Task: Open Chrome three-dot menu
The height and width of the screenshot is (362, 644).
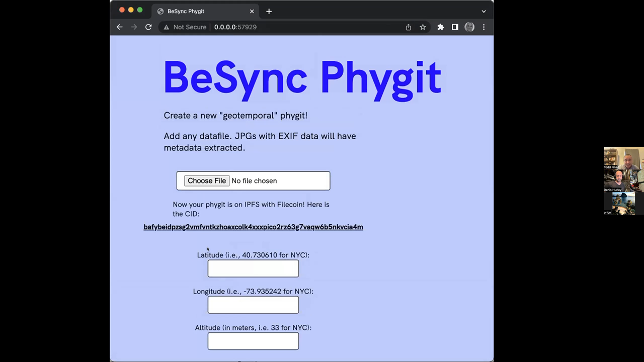Action: (484, 27)
